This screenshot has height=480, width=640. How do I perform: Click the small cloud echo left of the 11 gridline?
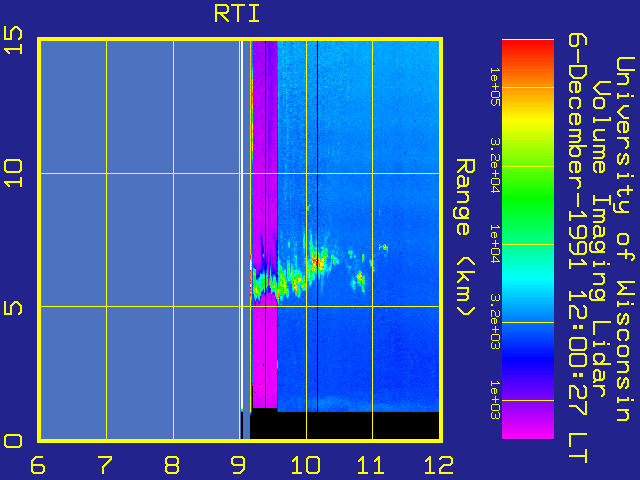point(360,279)
